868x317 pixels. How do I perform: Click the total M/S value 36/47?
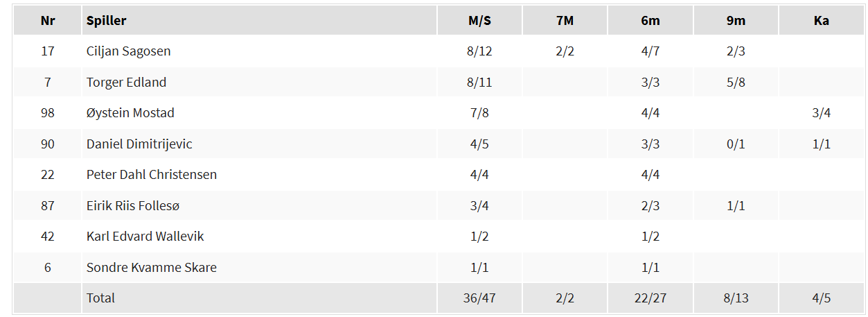point(479,298)
